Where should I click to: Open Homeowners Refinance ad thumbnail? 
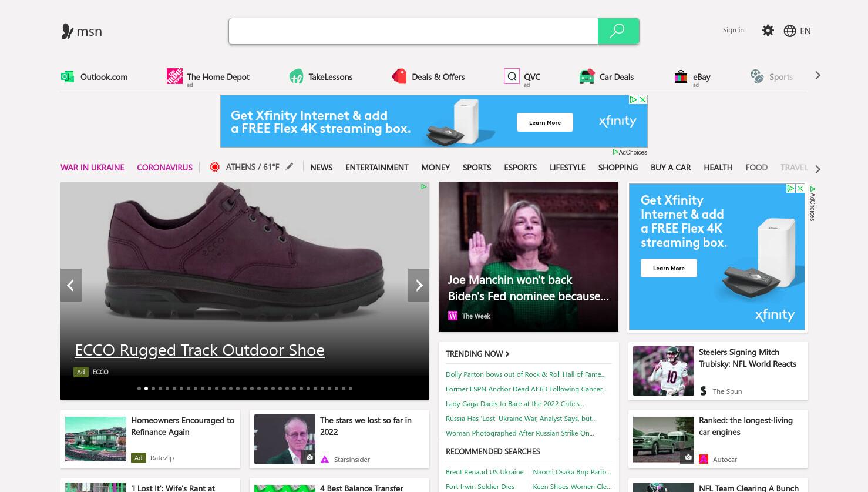tap(96, 439)
